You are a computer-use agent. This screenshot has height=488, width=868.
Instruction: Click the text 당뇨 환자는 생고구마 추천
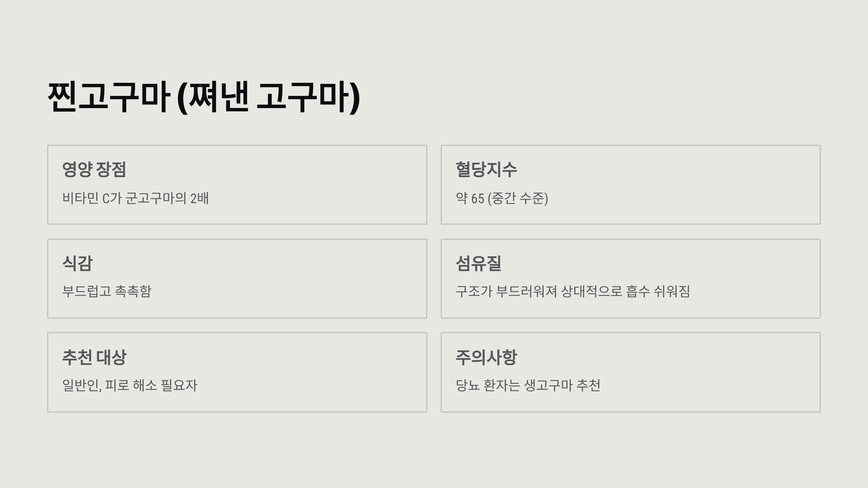coord(528,385)
